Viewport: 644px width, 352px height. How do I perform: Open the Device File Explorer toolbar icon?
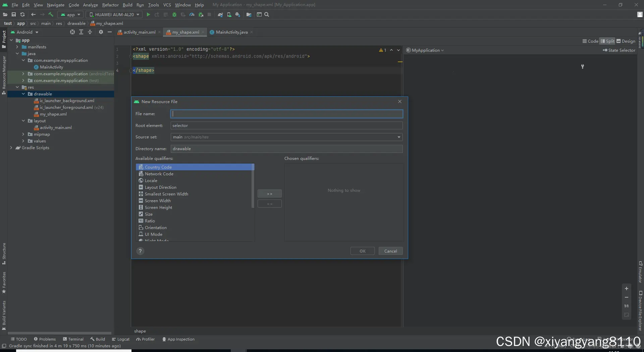click(x=249, y=14)
